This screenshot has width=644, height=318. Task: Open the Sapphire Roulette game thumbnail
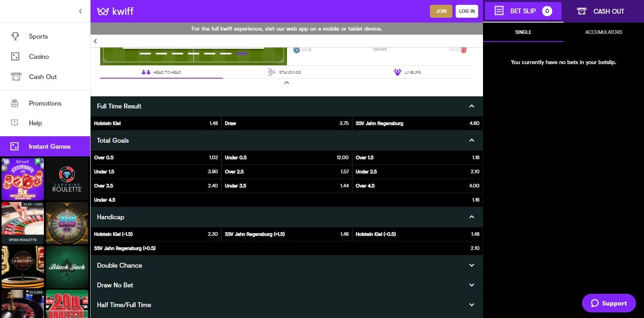pyautogui.click(x=67, y=179)
